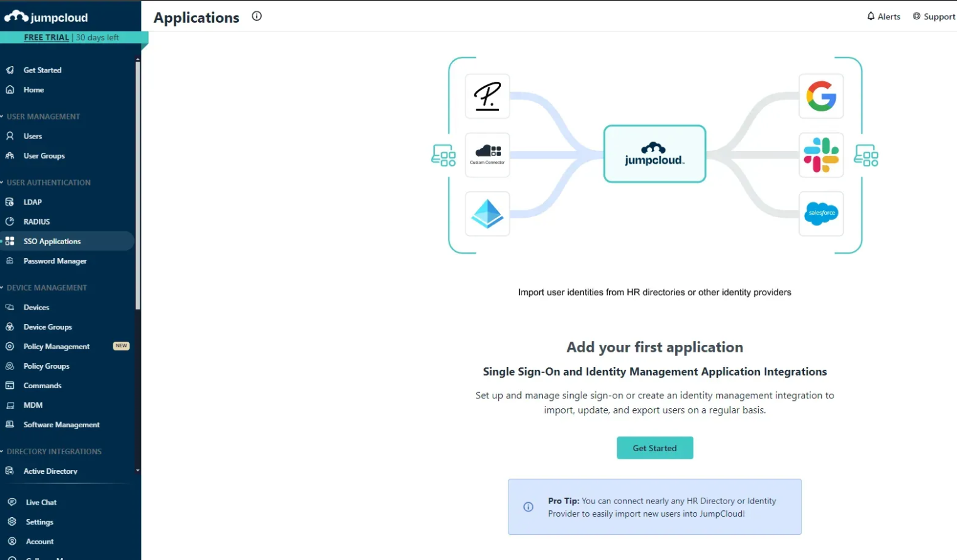Click the Settings gear icon

coord(12,522)
